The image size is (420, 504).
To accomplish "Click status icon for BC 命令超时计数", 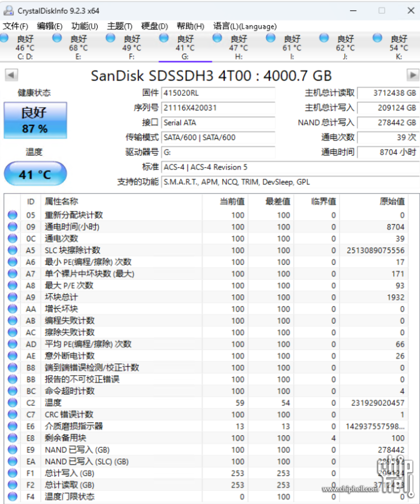I will point(12,391).
